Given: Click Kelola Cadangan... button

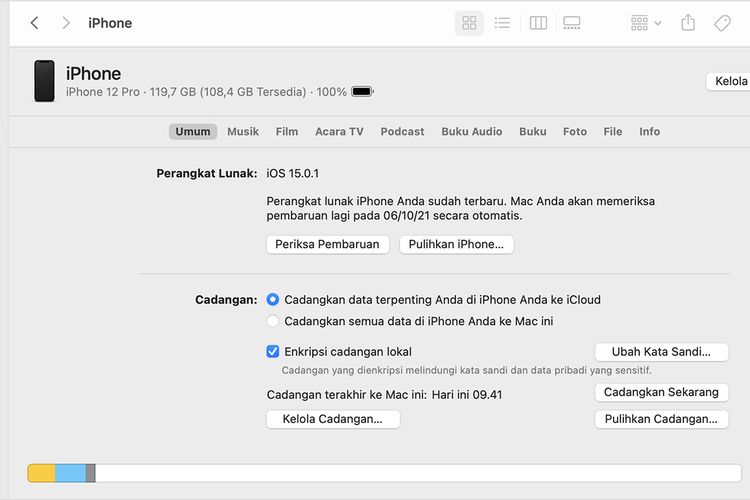Looking at the screenshot, I should [333, 419].
